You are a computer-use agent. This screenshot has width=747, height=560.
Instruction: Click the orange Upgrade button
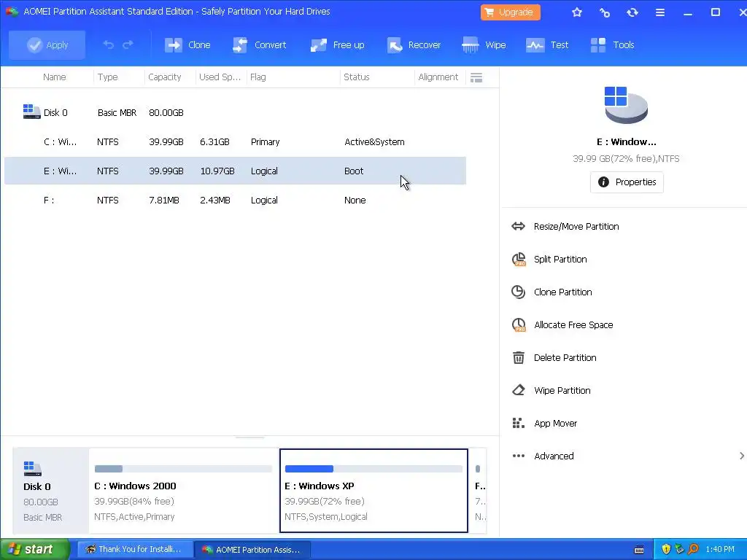point(510,12)
